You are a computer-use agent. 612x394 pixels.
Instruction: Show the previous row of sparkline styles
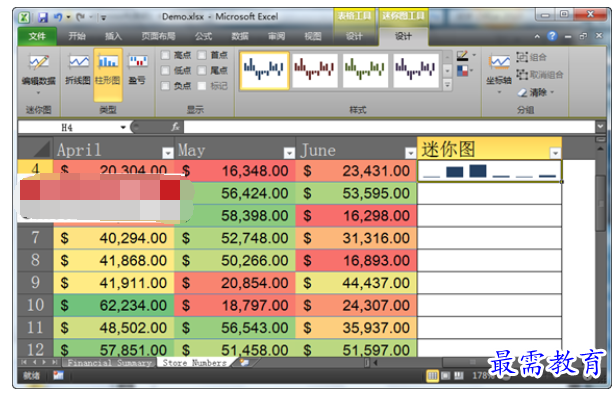click(448, 57)
